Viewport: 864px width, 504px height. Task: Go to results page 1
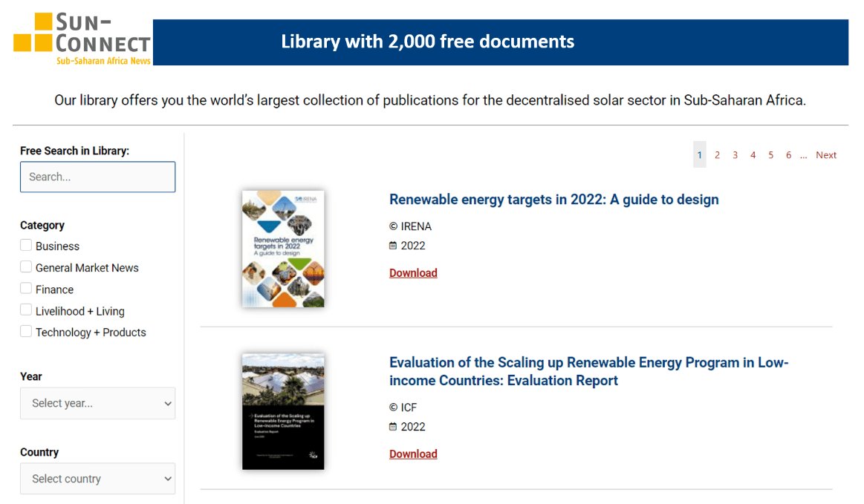pos(699,155)
